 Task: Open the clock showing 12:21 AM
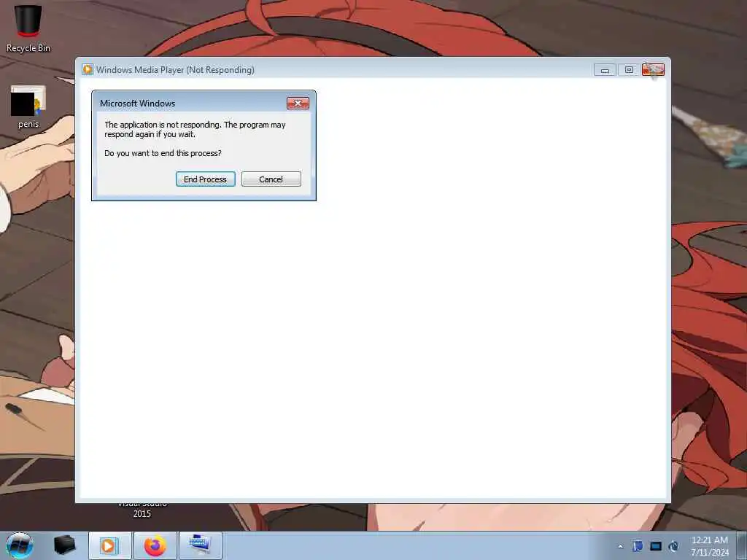click(x=710, y=545)
